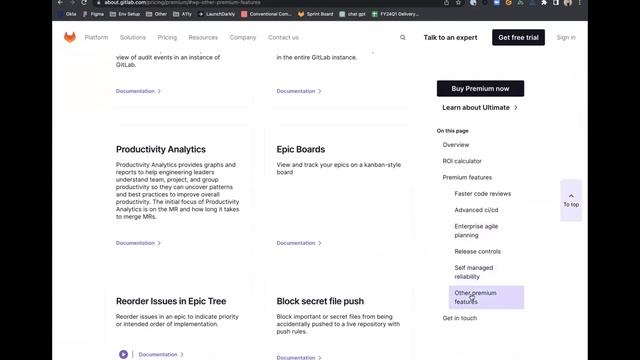Jump to Enterprise agile planning

coord(476,231)
